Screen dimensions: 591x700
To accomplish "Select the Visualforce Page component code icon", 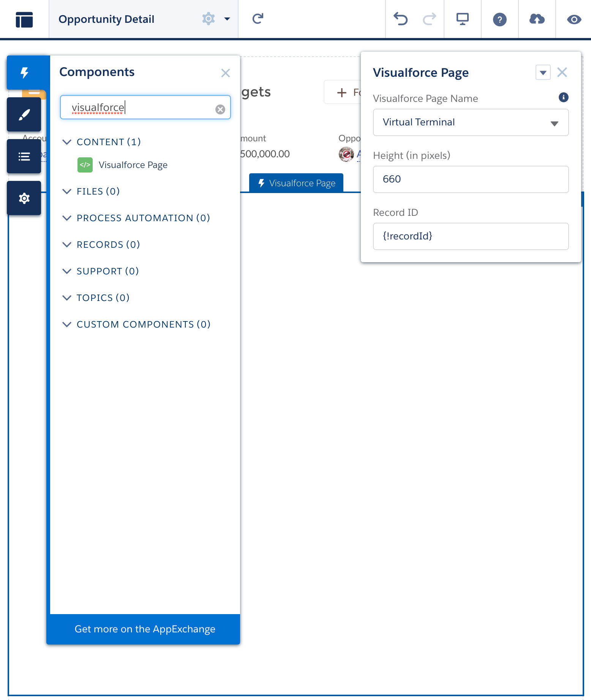I will click(85, 165).
